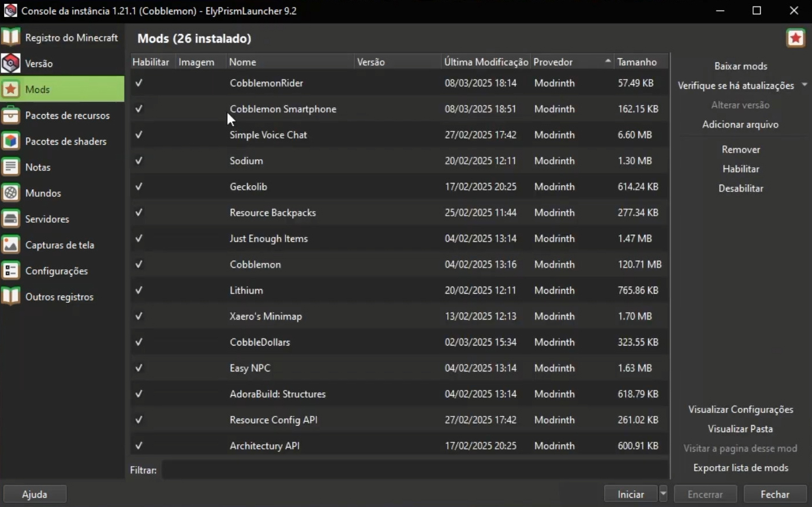Sort mods by the Versão column header
Image resolution: width=812 pixels, height=507 pixels.
click(398, 62)
